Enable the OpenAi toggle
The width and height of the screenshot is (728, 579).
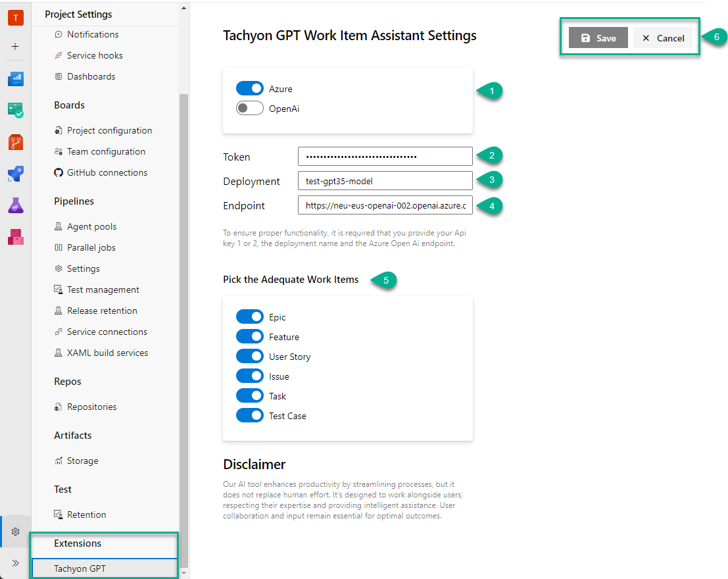(249, 109)
